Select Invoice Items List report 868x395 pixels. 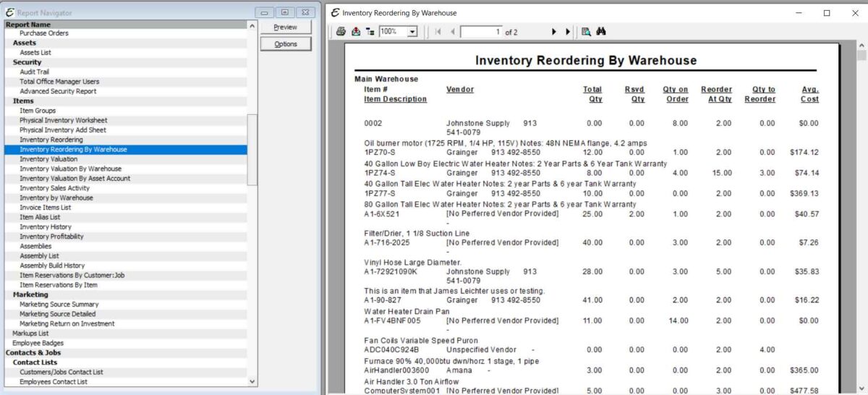coord(46,208)
